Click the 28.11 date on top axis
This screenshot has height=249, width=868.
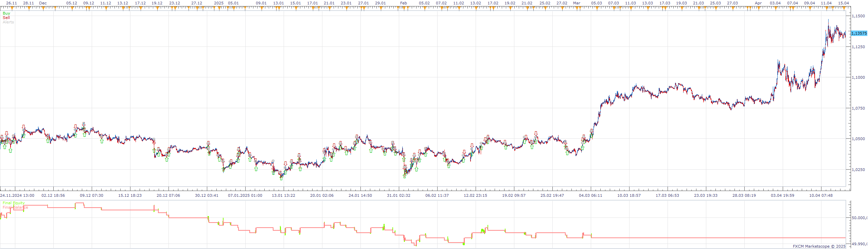click(29, 3)
